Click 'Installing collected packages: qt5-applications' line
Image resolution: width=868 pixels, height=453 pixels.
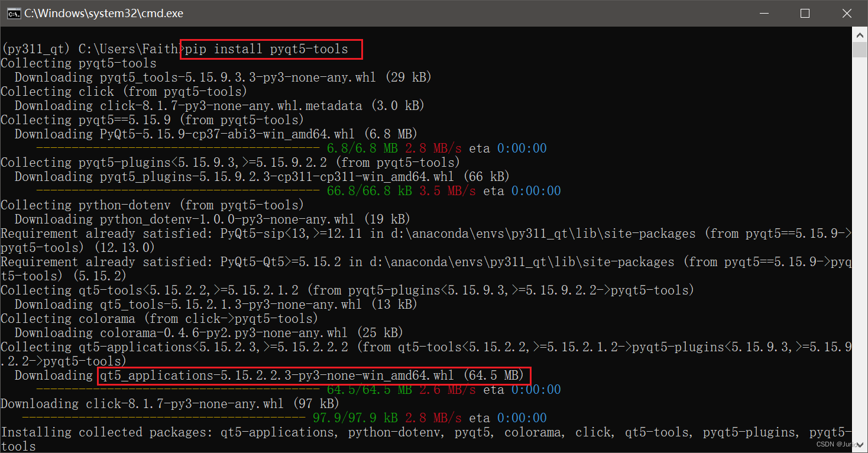click(426, 432)
